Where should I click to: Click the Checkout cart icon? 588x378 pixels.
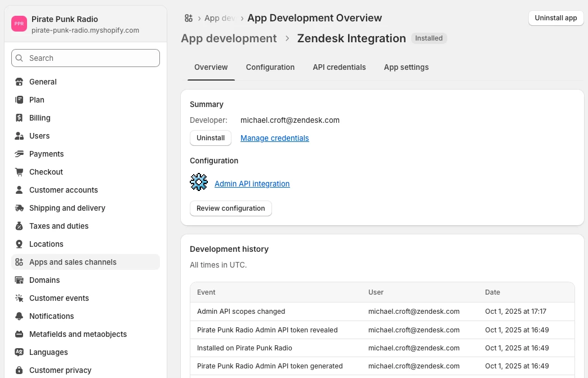[x=19, y=172]
